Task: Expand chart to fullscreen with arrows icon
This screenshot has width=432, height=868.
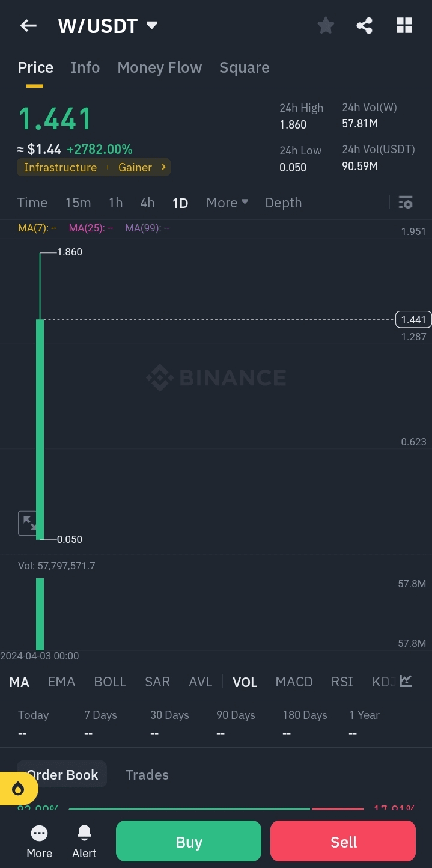Action: click(29, 523)
